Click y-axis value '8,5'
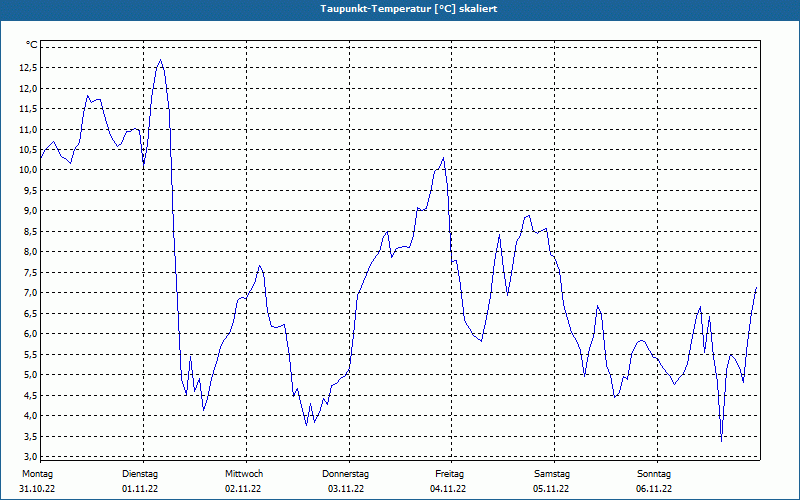This screenshot has height=500, width=800. click(x=30, y=232)
